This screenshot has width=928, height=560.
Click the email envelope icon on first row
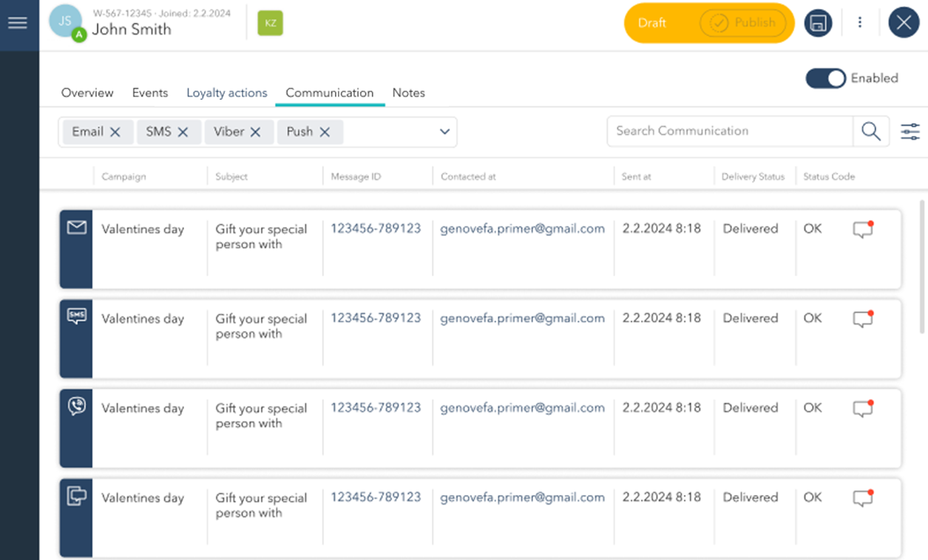point(76,228)
